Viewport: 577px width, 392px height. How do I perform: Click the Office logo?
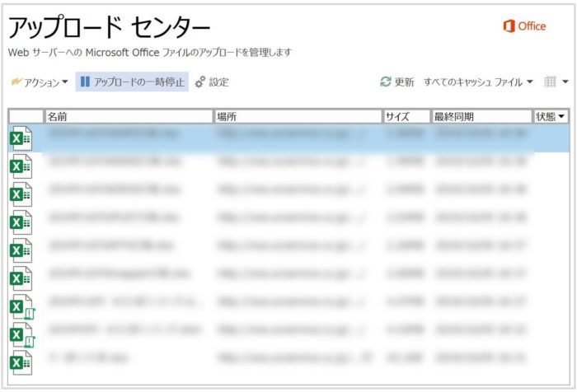tap(524, 26)
